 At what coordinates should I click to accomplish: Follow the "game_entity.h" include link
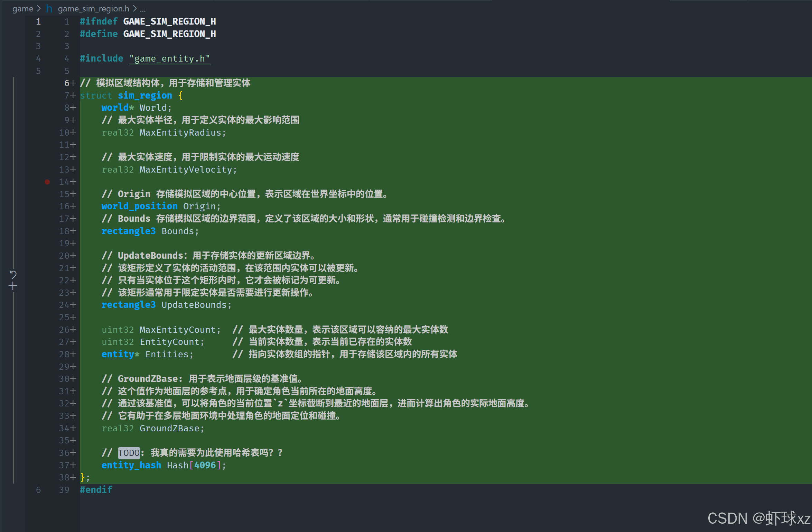[169, 58]
